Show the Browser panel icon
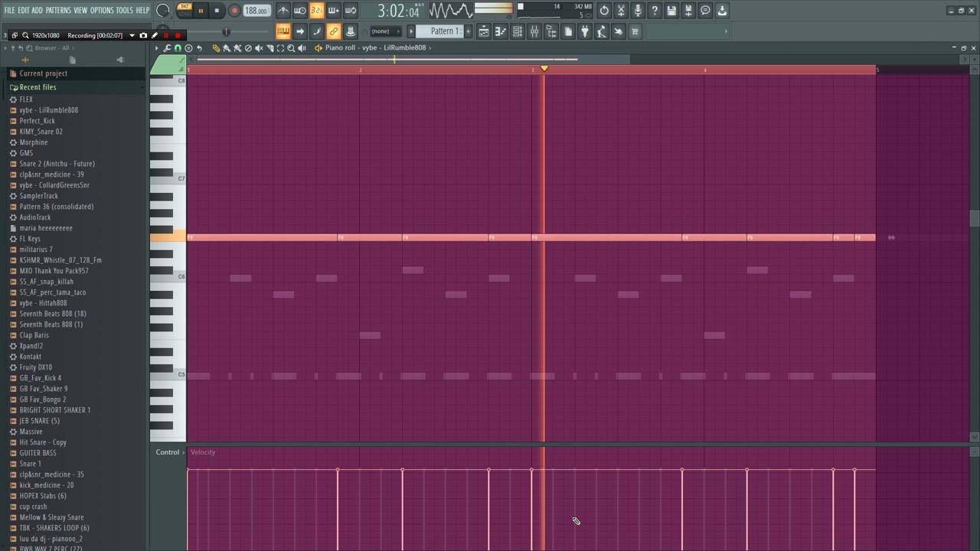The image size is (980, 551). (550, 31)
